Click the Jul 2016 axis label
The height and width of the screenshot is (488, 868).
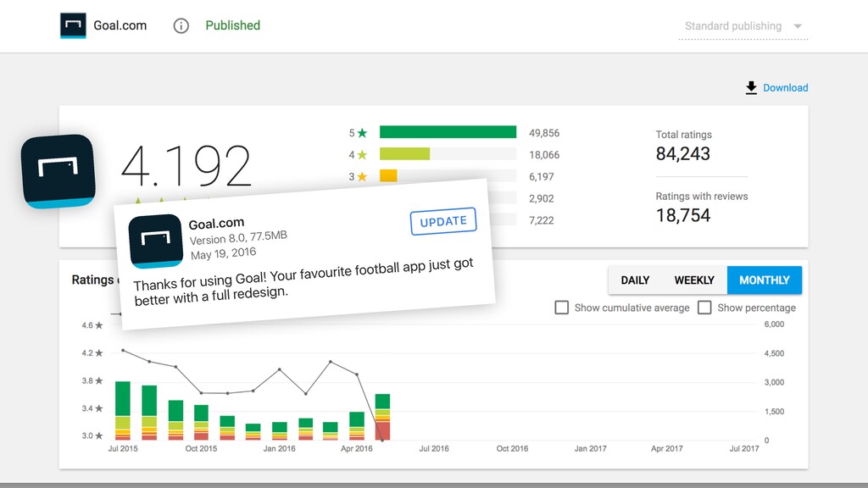pos(434,449)
